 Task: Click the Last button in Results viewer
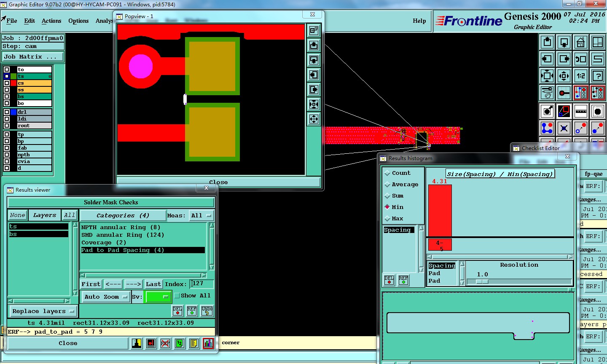[153, 284]
